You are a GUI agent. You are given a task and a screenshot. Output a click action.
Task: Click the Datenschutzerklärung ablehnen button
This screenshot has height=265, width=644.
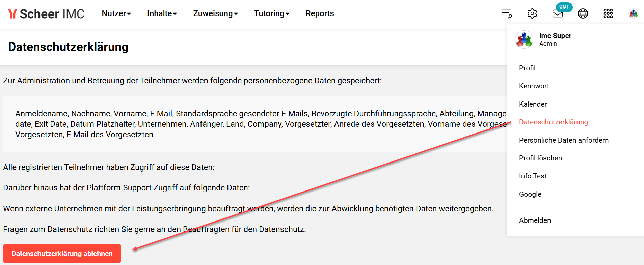pyautogui.click(x=62, y=254)
